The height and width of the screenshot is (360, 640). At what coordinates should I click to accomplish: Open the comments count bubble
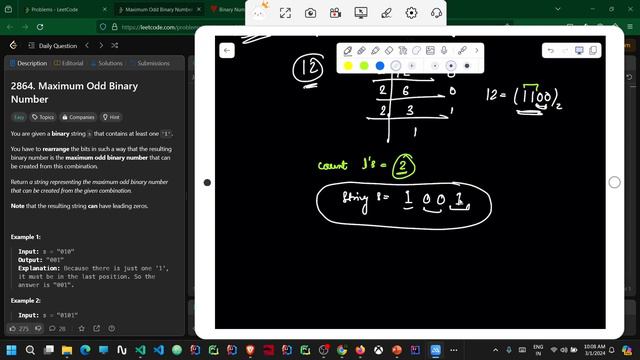coord(57,329)
